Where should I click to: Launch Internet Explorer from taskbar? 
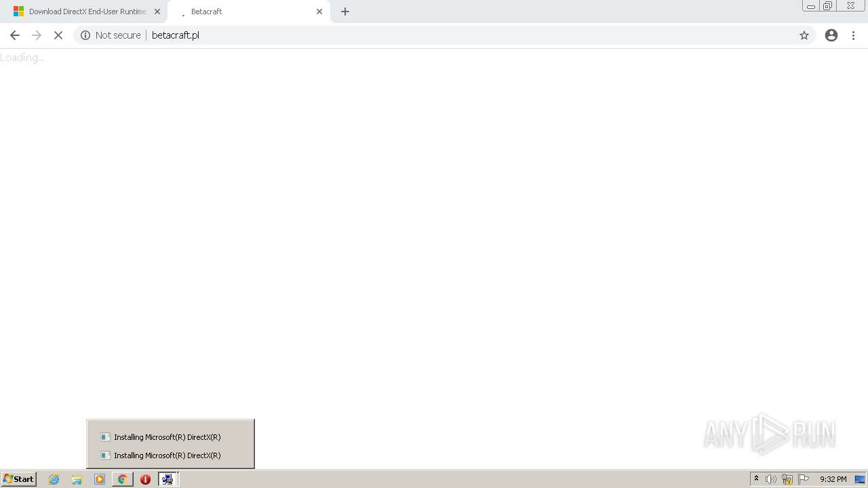54,479
